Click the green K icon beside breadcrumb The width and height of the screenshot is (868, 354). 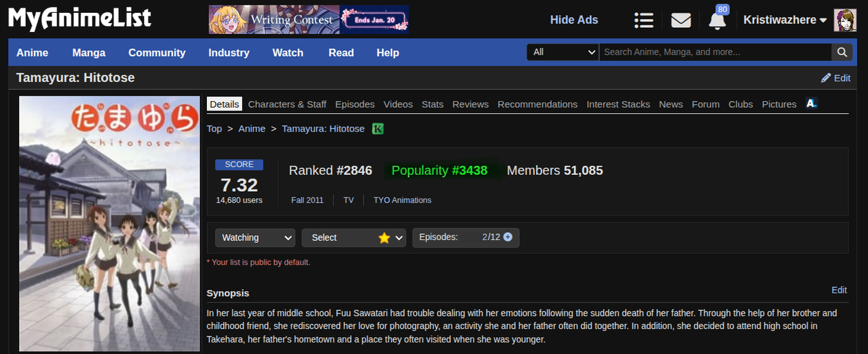click(x=378, y=129)
